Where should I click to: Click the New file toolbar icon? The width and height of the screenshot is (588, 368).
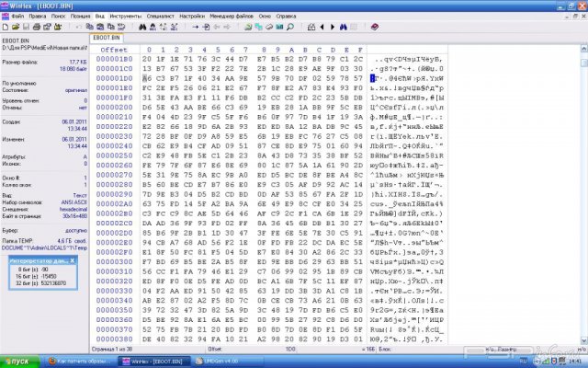point(6,27)
